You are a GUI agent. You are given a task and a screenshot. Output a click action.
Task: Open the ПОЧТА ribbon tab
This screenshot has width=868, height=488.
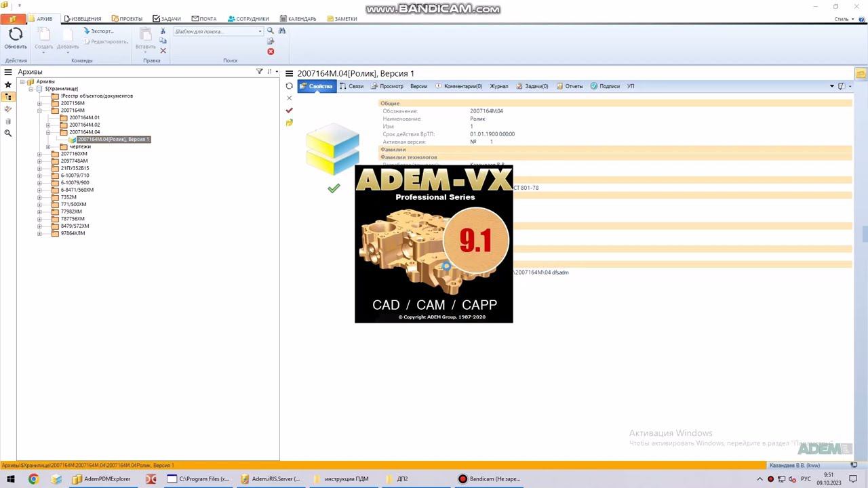[x=204, y=19]
